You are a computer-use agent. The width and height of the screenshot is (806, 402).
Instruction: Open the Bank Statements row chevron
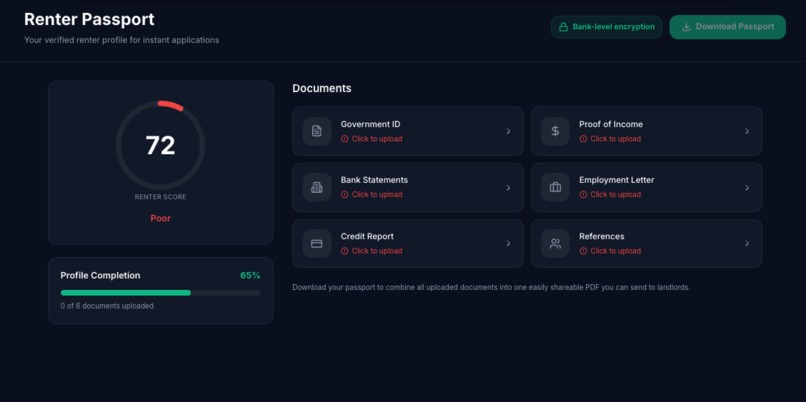(x=508, y=188)
